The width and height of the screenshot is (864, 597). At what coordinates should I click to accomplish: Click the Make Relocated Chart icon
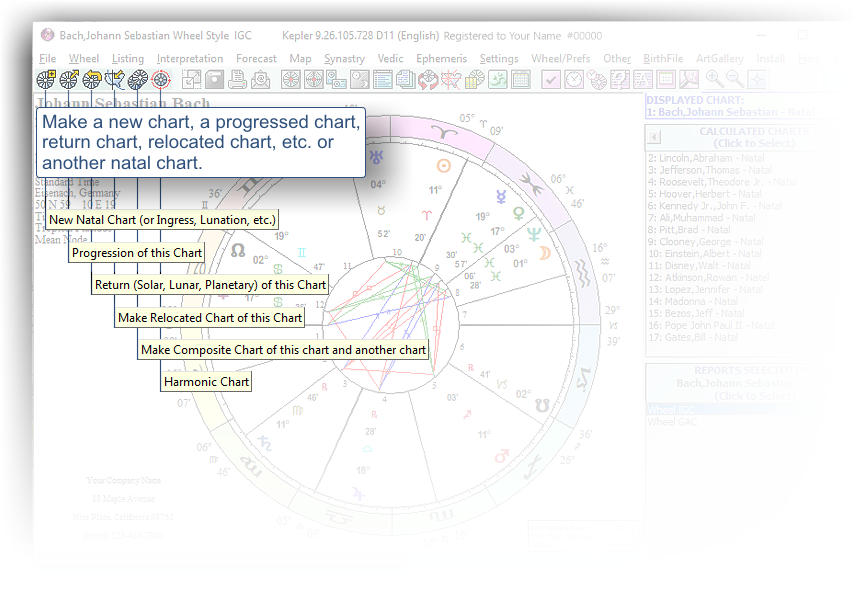coord(115,79)
